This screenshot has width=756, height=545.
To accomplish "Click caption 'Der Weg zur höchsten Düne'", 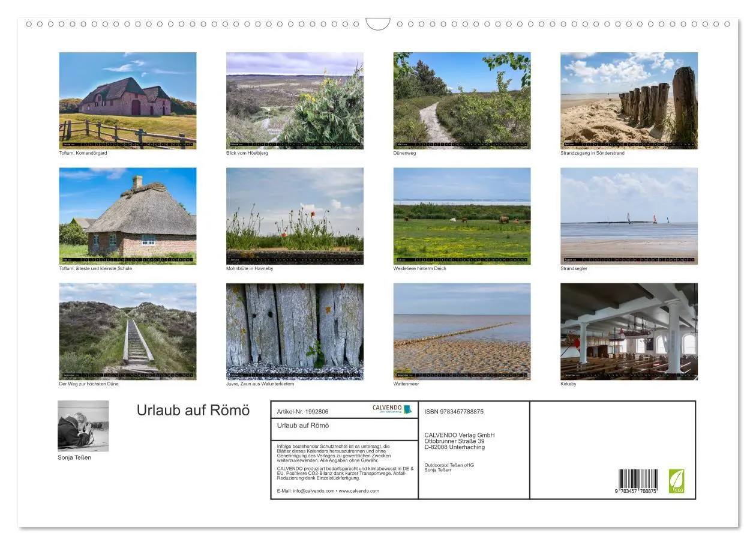I will [89, 384].
